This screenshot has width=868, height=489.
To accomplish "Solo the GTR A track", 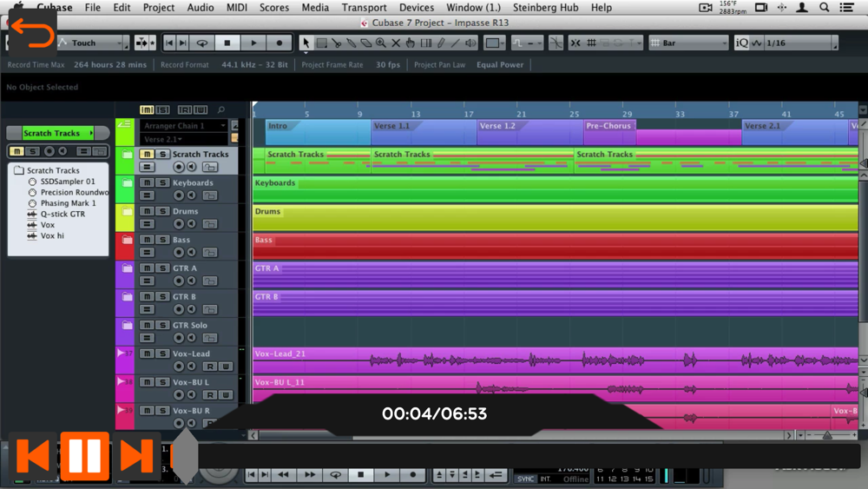I will click(x=162, y=268).
